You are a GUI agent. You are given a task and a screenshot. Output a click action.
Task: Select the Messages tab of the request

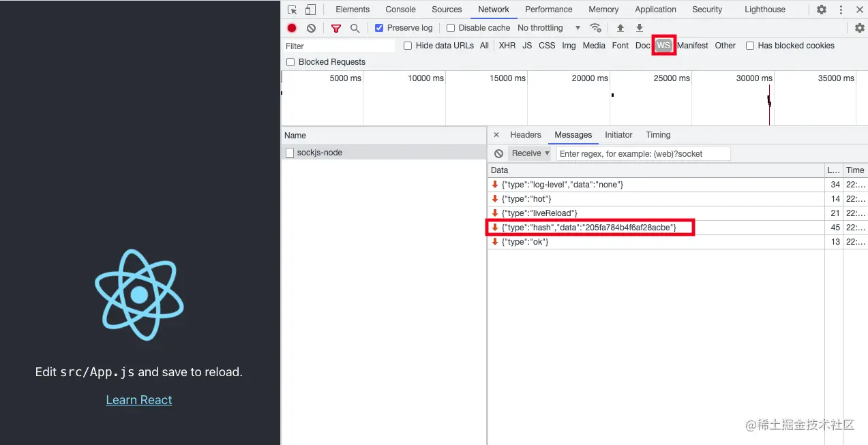573,135
